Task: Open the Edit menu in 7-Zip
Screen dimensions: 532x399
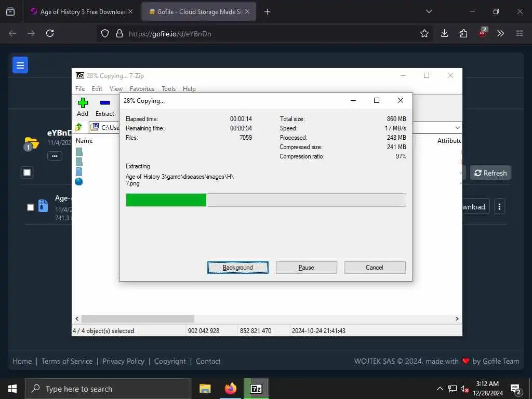Action: click(x=97, y=88)
